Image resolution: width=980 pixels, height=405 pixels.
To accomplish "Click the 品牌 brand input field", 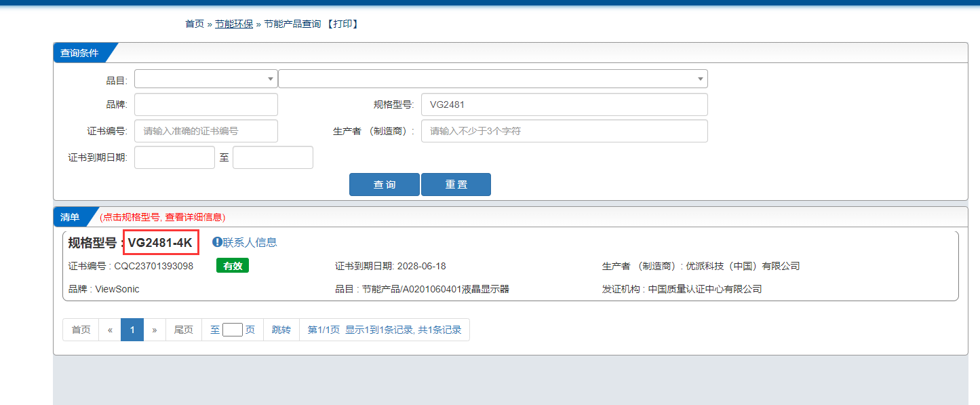I will pyautogui.click(x=205, y=104).
